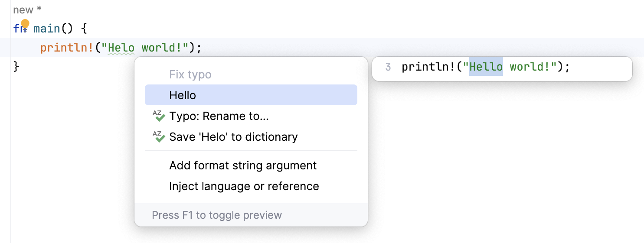This screenshot has height=243, width=644.
Task: Click spellcheck icon beside Save 'Helo' entry
Action: point(159,137)
